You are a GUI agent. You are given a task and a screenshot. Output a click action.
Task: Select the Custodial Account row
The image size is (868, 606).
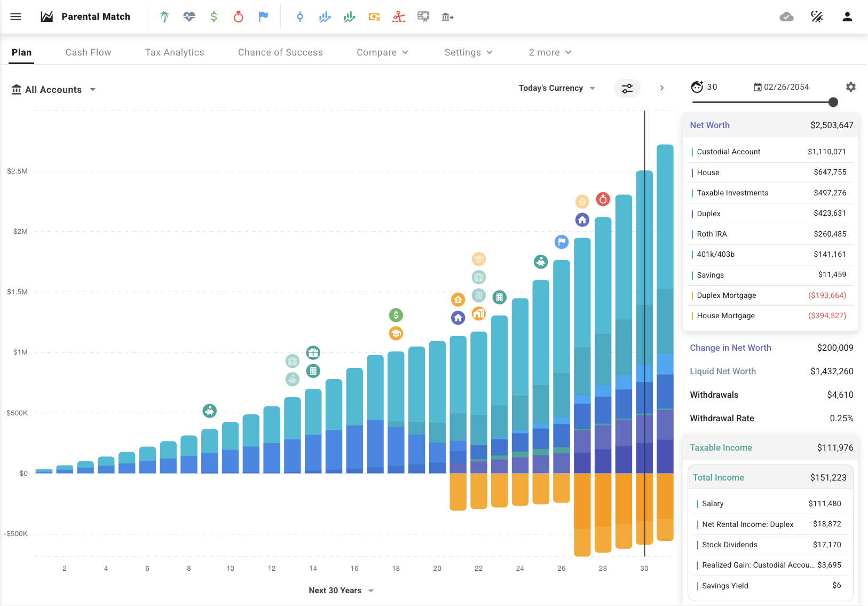(771, 152)
